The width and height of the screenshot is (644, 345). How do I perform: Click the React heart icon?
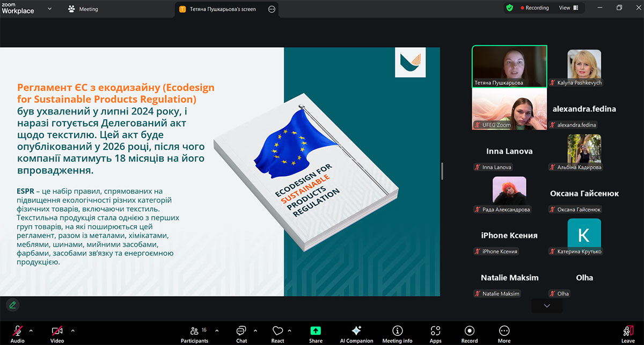pyautogui.click(x=277, y=334)
